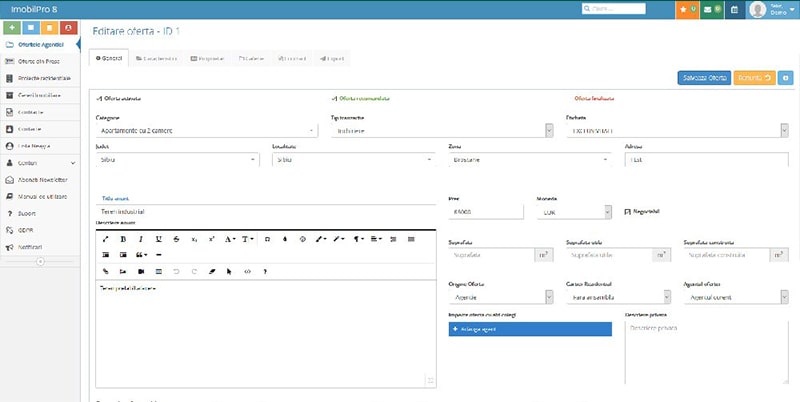Image resolution: width=800 pixels, height=402 pixels.
Task: Toggle italic formatting in description editor
Action: tap(141, 239)
